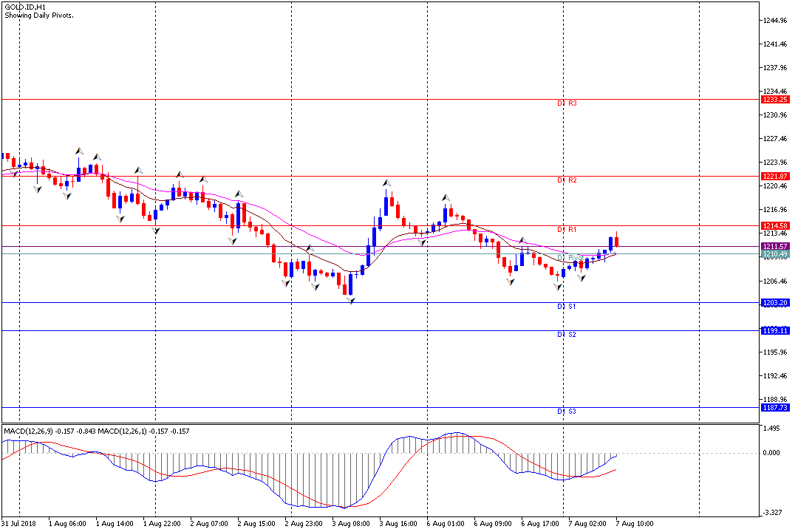Select the leftmost down fractal arrow on the chart

tap(38, 189)
